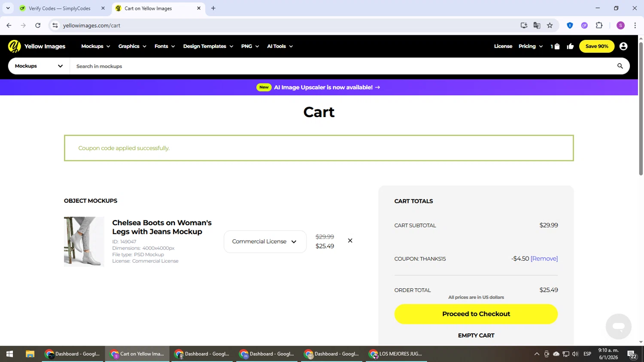The width and height of the screenshot is (644, 362).
Task: Expand the Mockups navigation menu
Action: tap(96, 46)
